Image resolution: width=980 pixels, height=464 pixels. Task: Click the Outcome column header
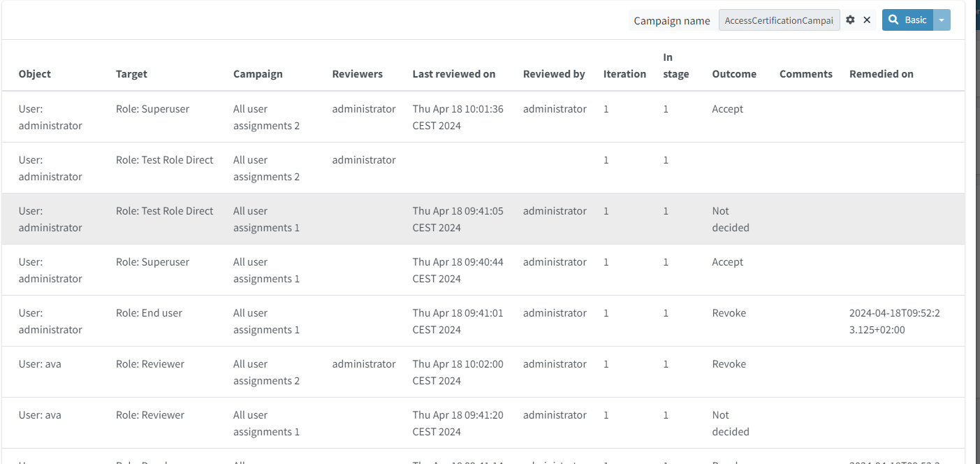tap(734, 74)
